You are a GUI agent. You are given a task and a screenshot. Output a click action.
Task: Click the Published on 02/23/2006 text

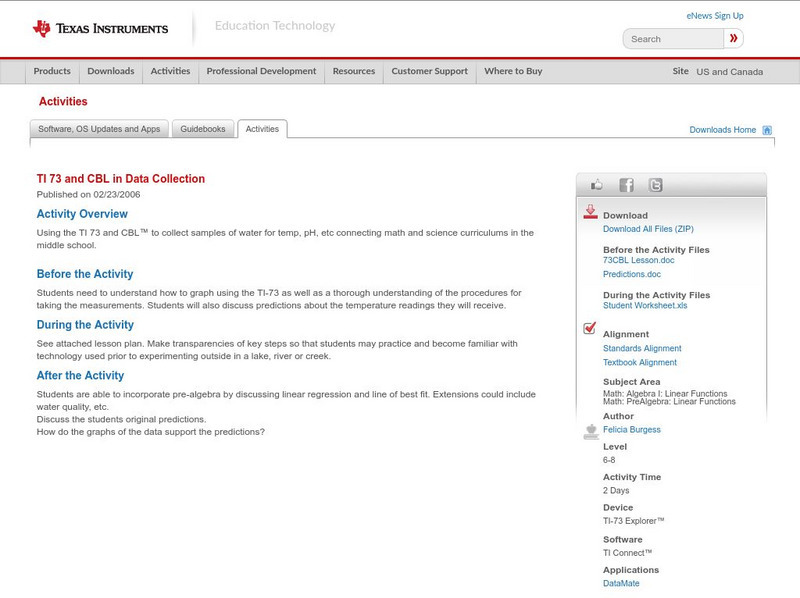pos(88,194)
